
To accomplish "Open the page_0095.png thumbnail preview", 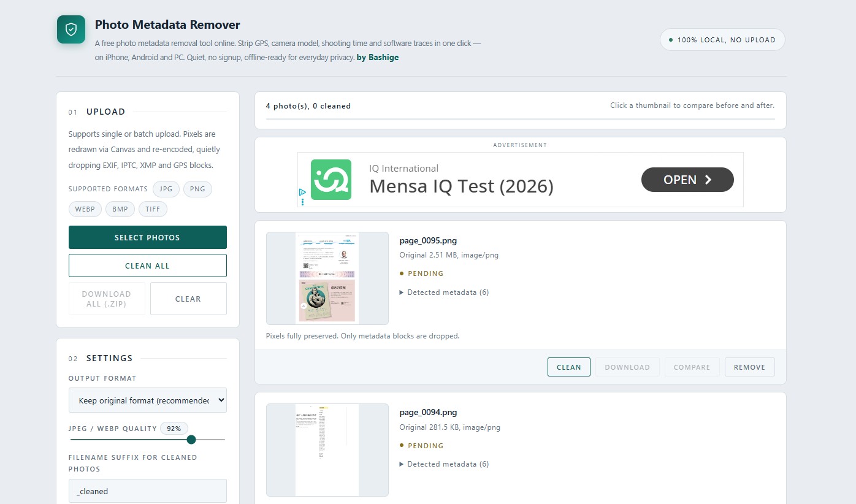I will tap(327, 278).
